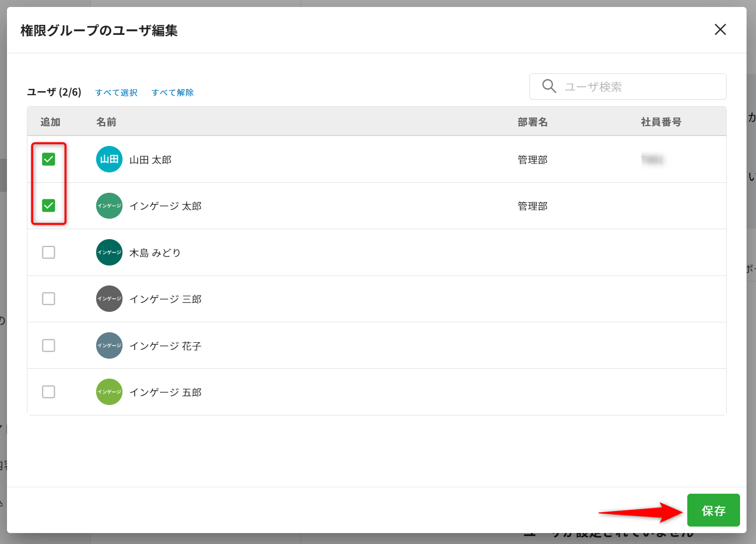The width and height of the screenshot is (756, 544).
Task: Uncheck the checkbox for 山田 太郎
Action: [49, 159]
